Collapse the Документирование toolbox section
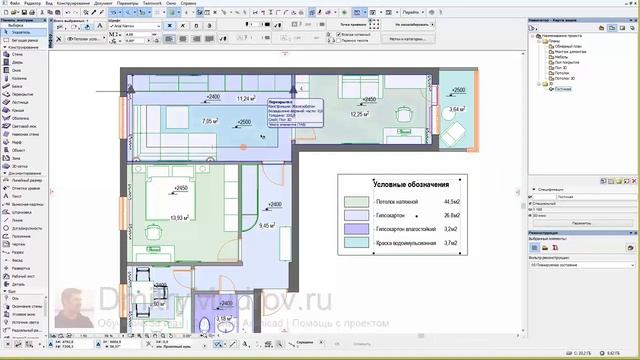Screen dimensions: 640x360 (5, 173)
